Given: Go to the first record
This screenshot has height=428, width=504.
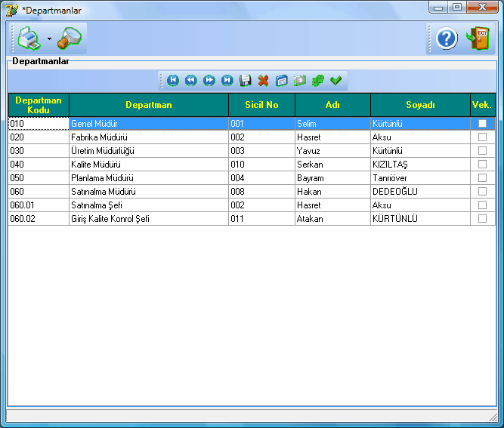Looking at the screenshot, I should click(x=173, y=80).
